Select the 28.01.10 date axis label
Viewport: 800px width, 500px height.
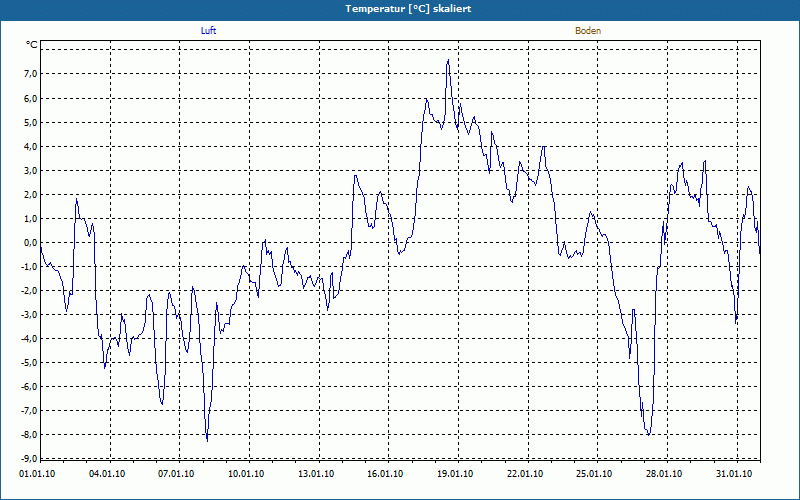664,473
